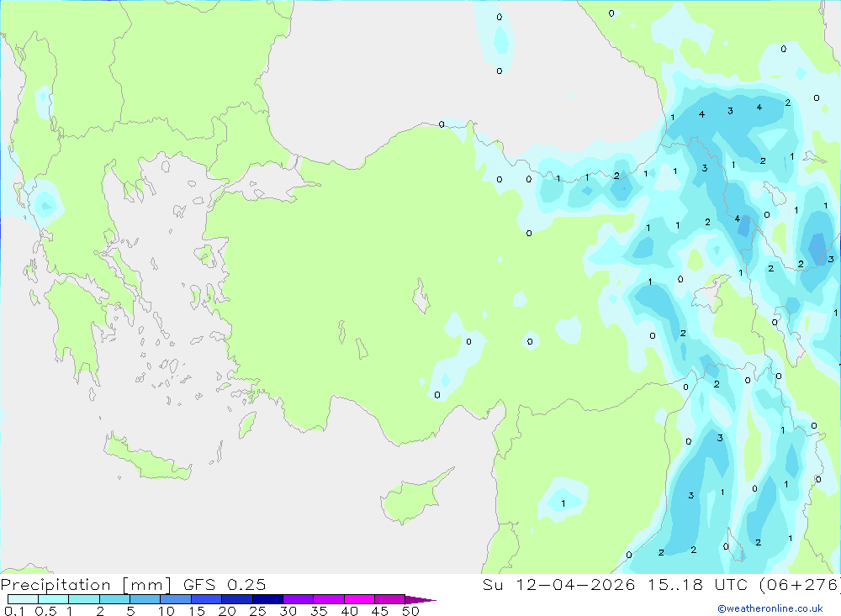Select the 45–50 mm dark magenta swatch
The height and width of the screenshot is (616, 841).
(390, 599)
